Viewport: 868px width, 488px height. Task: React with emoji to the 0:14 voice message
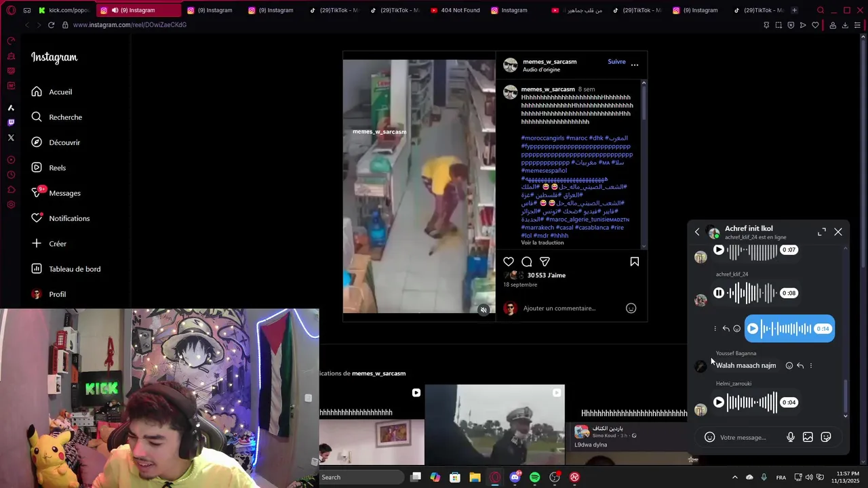(737, 329)
